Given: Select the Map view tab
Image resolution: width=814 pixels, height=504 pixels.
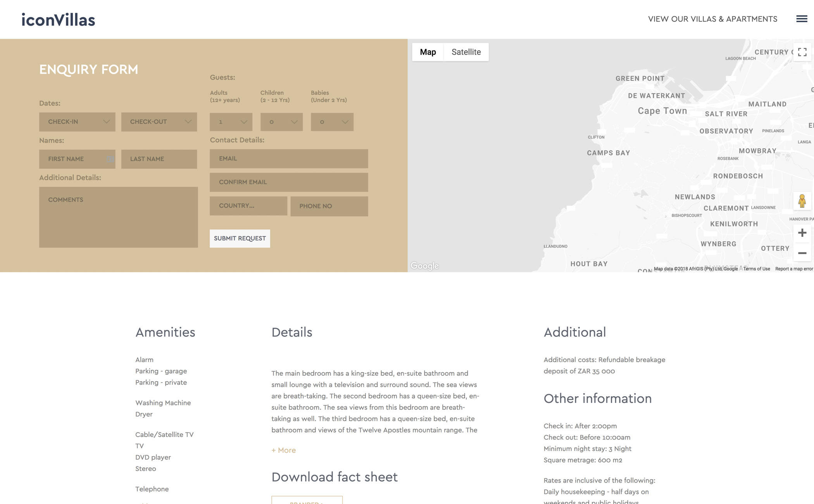Looking at the screenshot, I should click(428, 52).
